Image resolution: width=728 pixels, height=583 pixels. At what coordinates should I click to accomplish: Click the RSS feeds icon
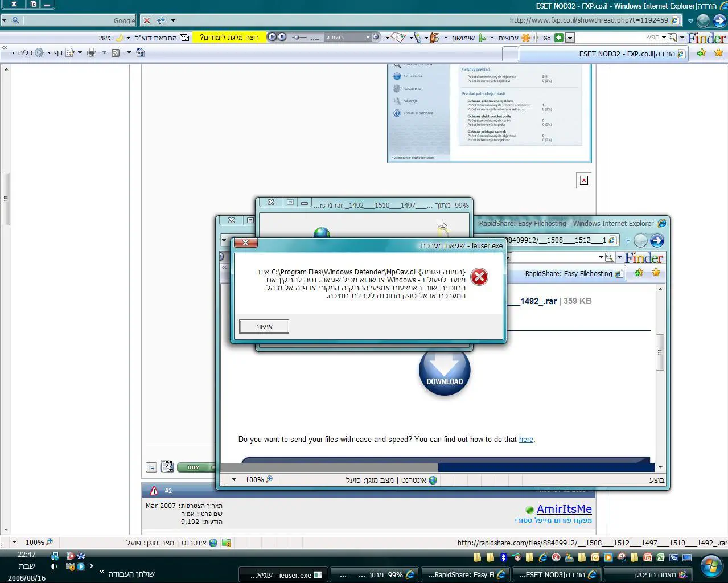tap(116, 52)
